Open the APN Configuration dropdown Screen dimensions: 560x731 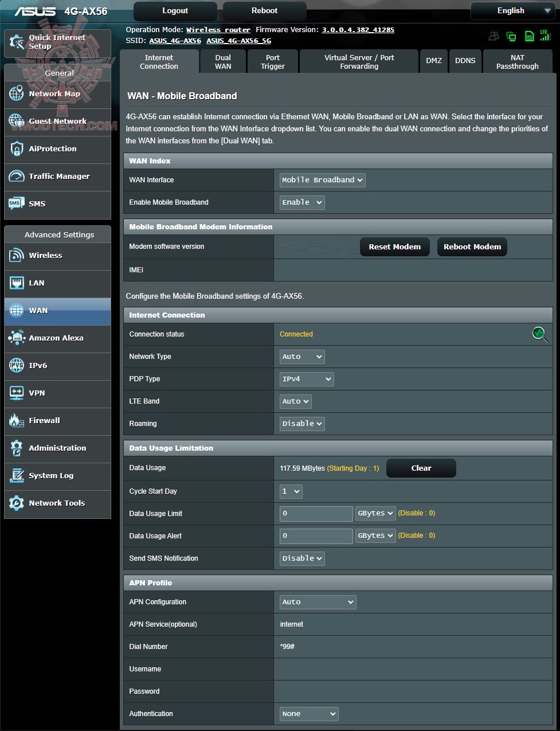point(318,602)
